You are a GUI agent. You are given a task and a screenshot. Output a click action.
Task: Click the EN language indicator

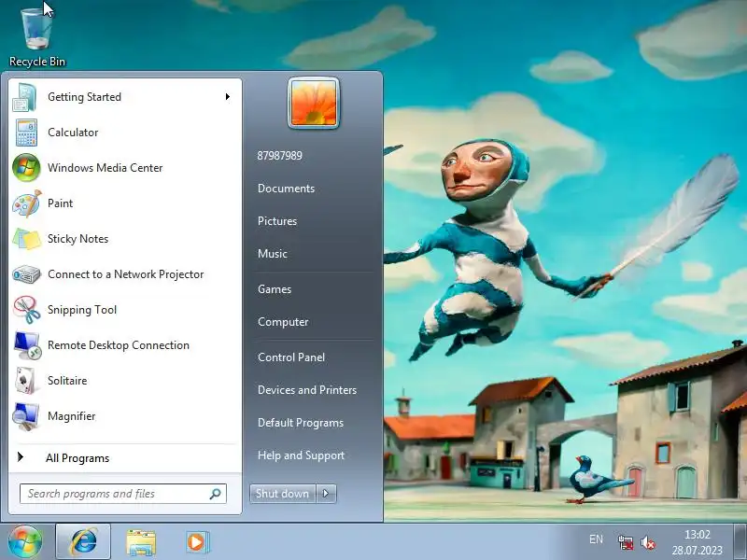pos(596,539)
